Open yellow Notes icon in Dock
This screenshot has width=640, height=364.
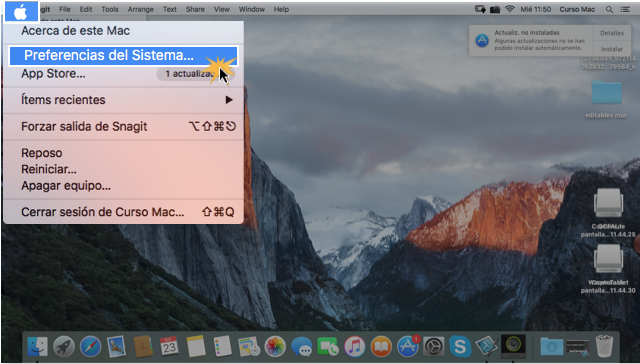coord(196,347)
